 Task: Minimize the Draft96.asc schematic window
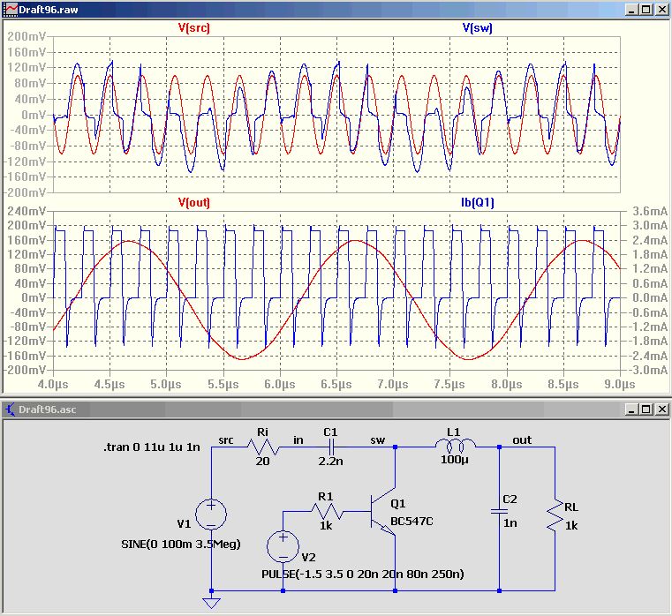[632, 409]
